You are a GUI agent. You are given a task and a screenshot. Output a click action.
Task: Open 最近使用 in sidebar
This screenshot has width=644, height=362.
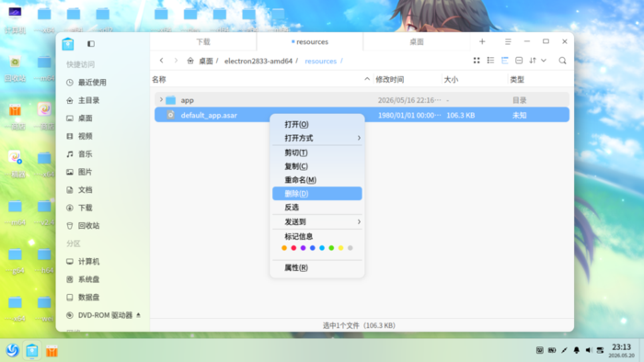(103, 83)
